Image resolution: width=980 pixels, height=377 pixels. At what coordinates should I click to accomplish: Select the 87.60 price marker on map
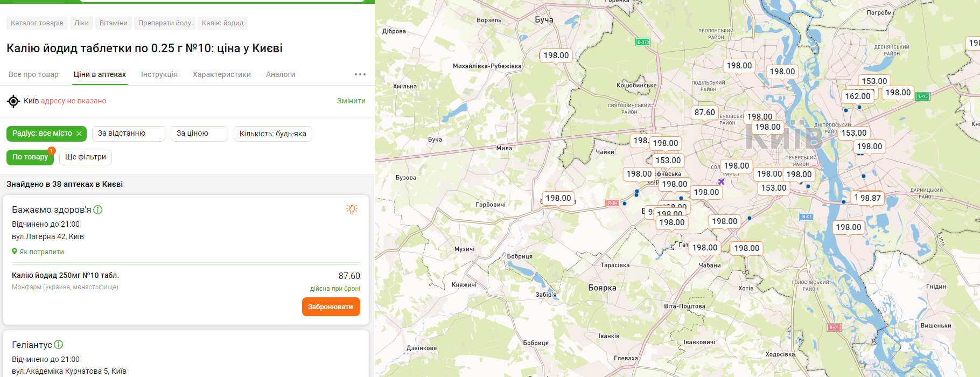pos(704,113)
